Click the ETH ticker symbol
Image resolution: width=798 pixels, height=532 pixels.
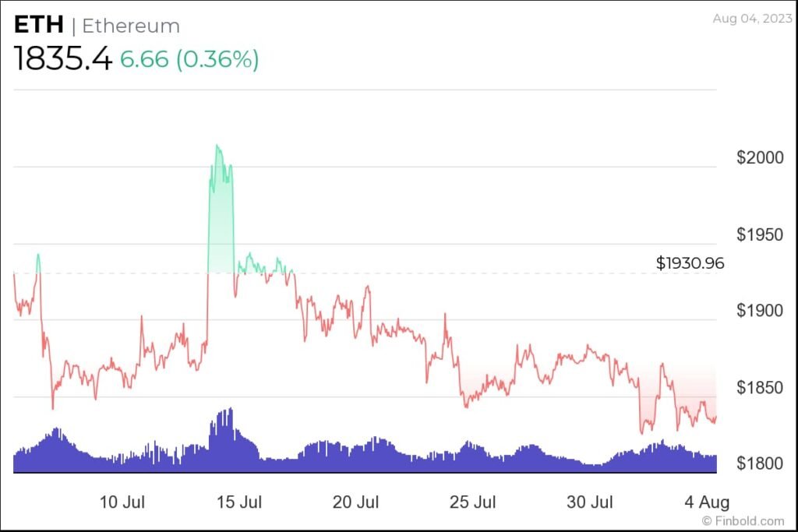tap(39, 25)
